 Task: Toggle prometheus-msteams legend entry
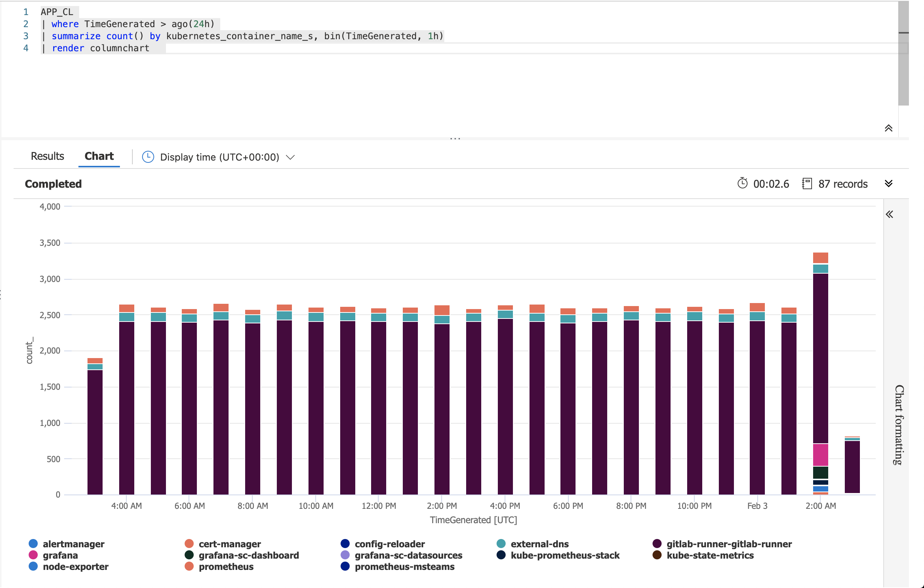click(398, 567)
